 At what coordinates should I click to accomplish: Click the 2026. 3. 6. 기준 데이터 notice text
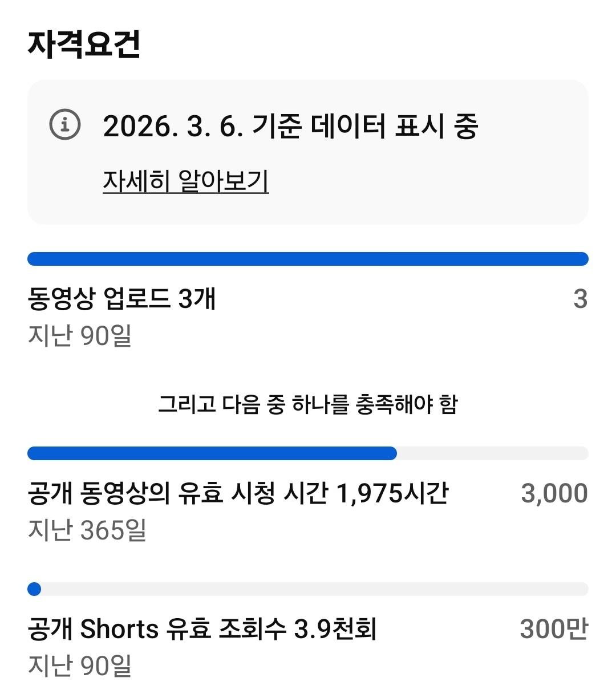[x=290, y=126]
